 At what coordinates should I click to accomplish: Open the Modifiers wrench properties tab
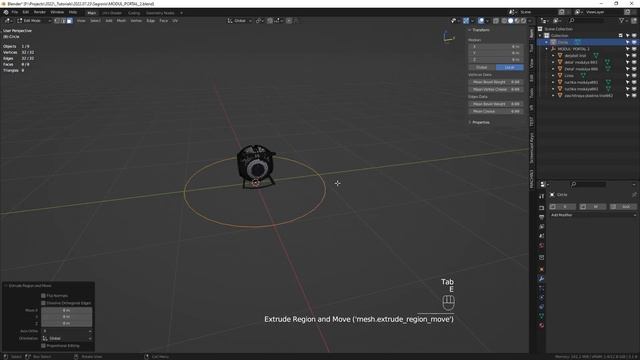(x=541, y=279)
